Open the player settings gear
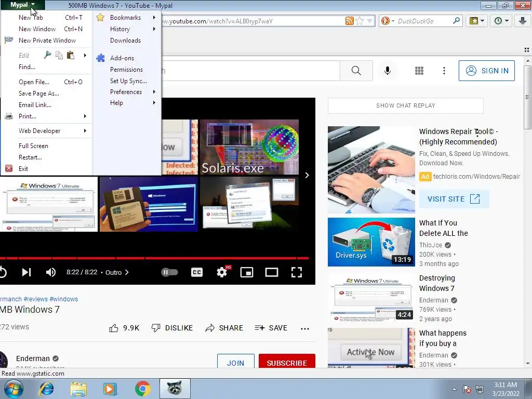 click(222, 272)
